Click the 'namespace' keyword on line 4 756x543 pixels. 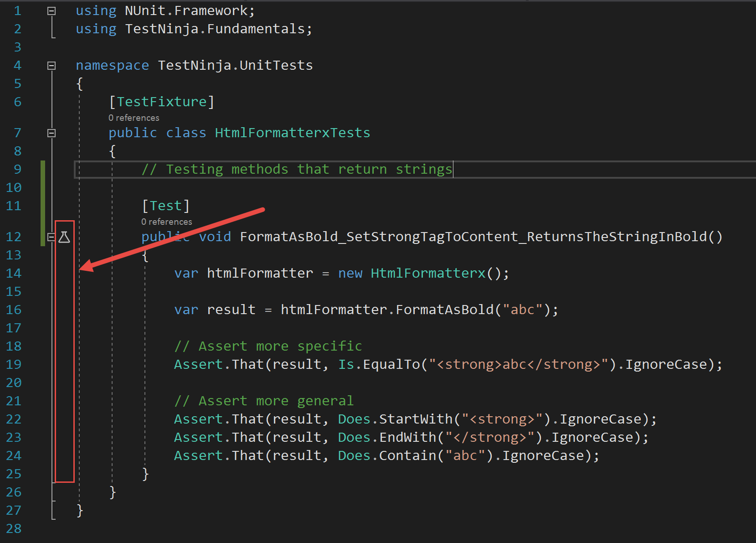point(113,65)
